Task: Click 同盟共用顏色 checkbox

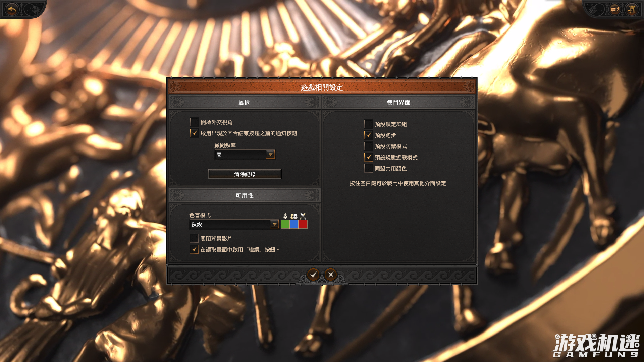Action: click(368, 168)
